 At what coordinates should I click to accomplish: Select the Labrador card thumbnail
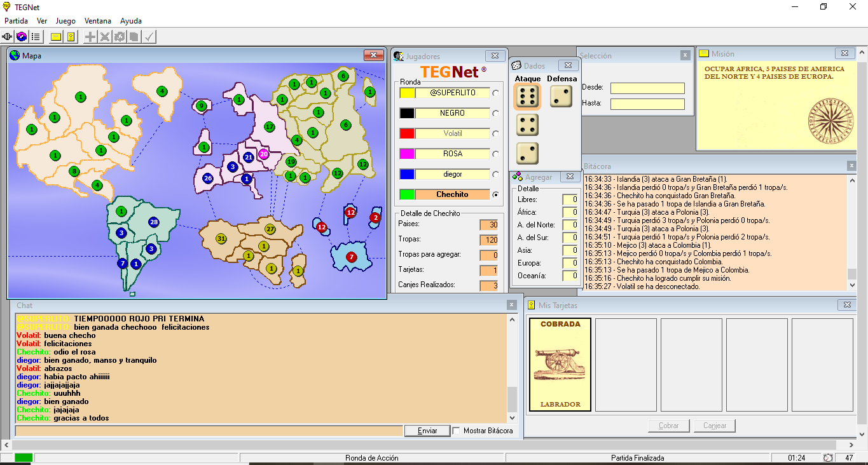pyautogui.click(x=560, y=365)
